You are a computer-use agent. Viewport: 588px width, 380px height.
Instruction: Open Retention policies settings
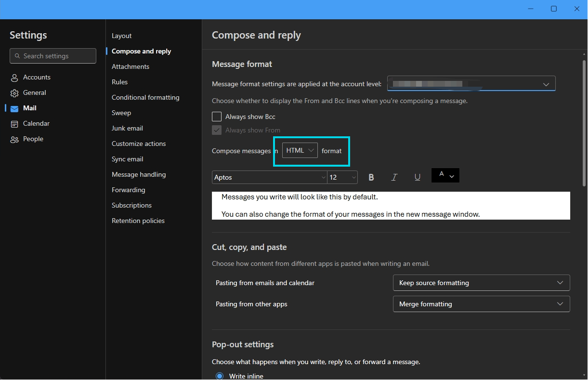[x=138, y=221]
